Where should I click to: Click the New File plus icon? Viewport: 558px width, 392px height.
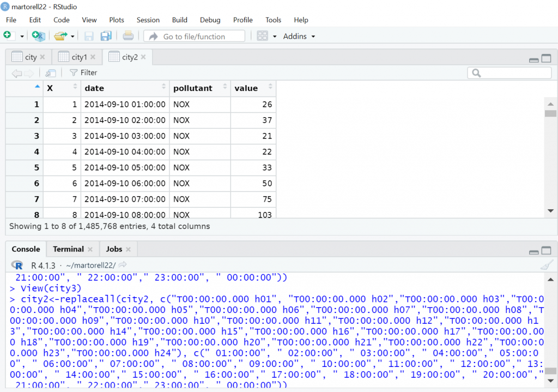point(7,35)
